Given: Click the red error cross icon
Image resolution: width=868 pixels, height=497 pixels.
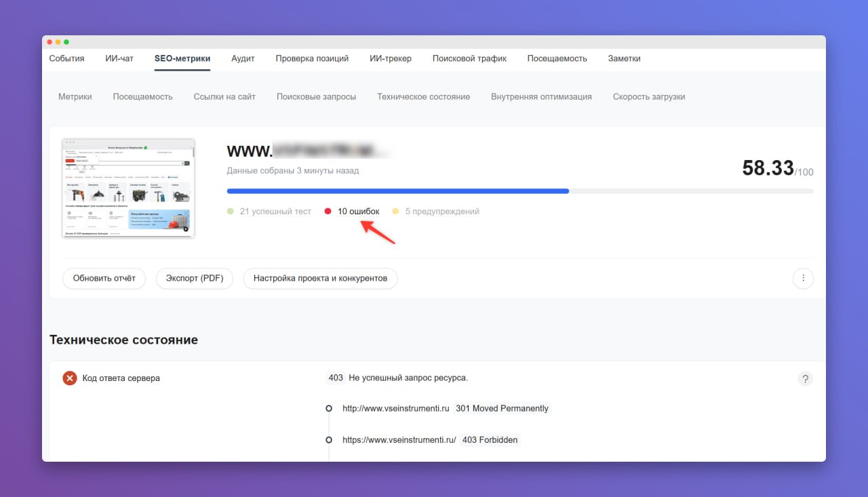Looking at the screenshot, I should click(69, 378).
